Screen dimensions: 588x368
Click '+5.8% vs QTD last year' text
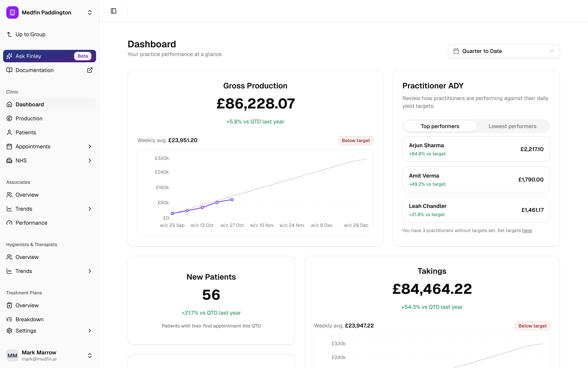pyautogui.click(x=255, y=122)
